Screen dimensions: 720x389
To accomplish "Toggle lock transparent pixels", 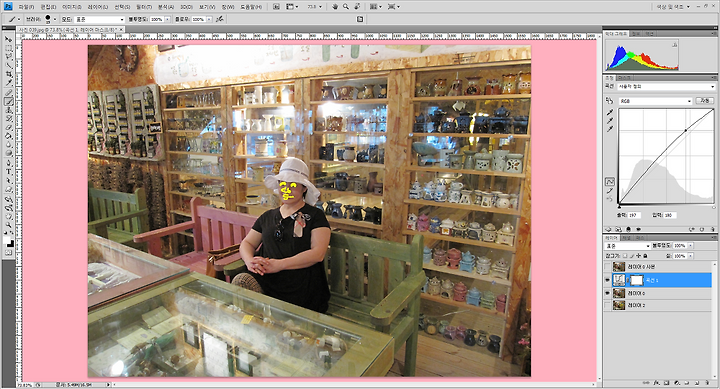I will pos(625,256).
